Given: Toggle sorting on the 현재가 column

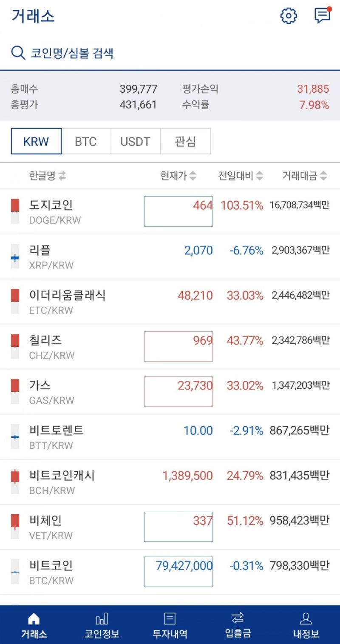Looking at the screenshot, I should (x=178, y=175).
